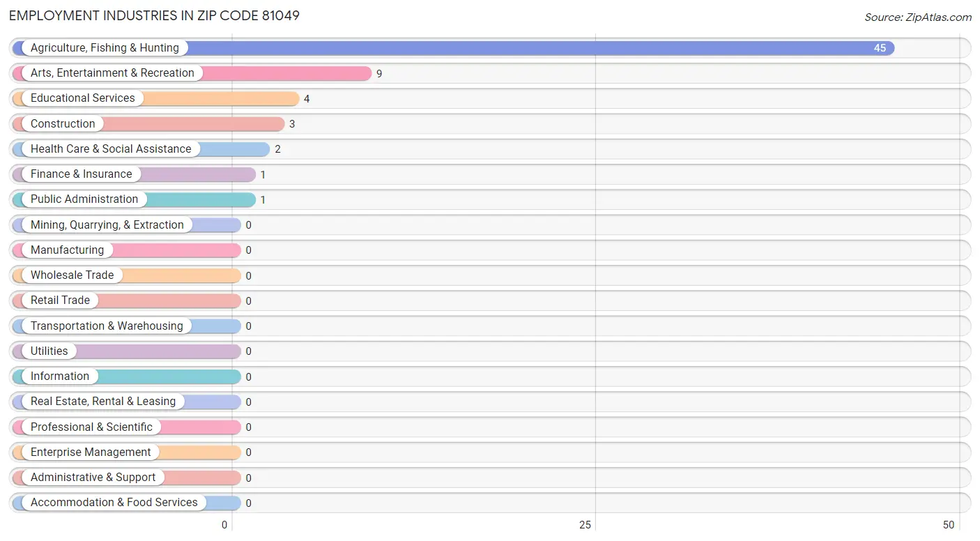
Task: Click the value 4 beside Educational Services
Action: [307, 99]
